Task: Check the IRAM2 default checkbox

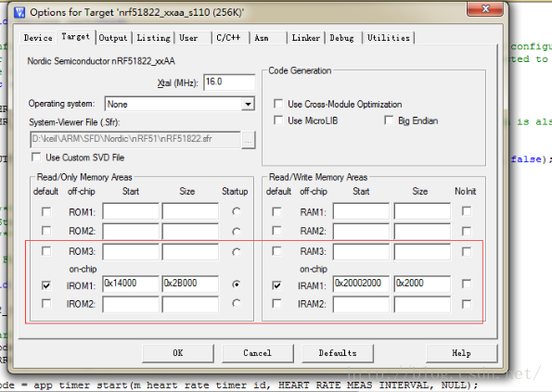Action: pos(276,303)
